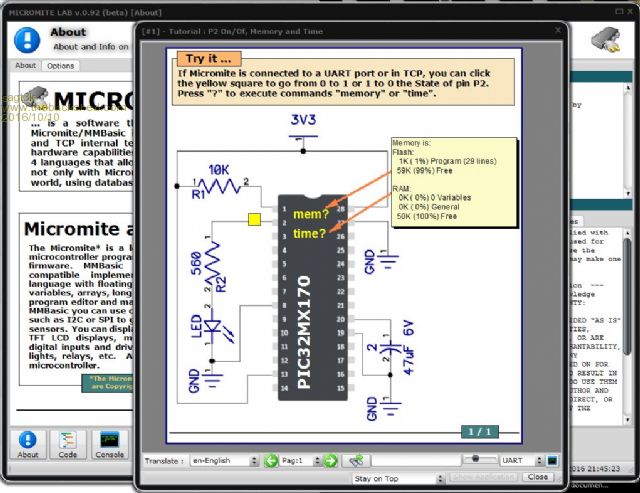This screenshot has width=640, height=493.
Task: Open the Console icon
Action: [x=109, y=443]
